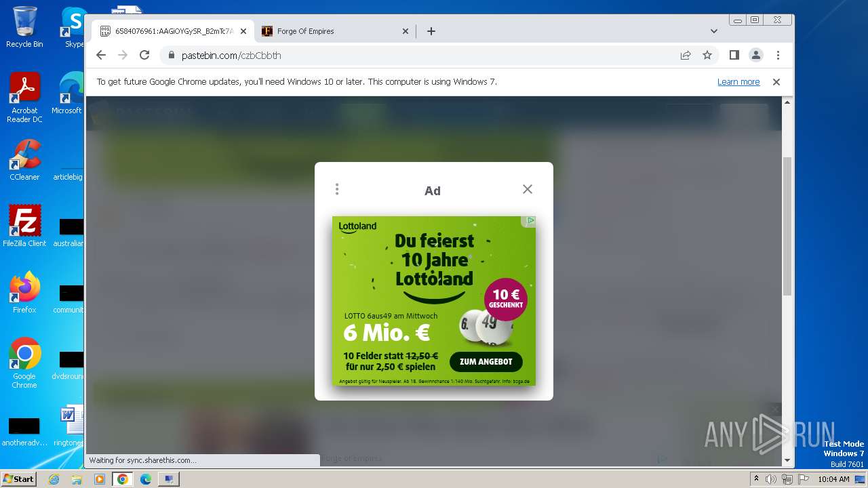Open Chrome's three-dot settings menu
Screen dimensions: 868x488
click(778, 55)
